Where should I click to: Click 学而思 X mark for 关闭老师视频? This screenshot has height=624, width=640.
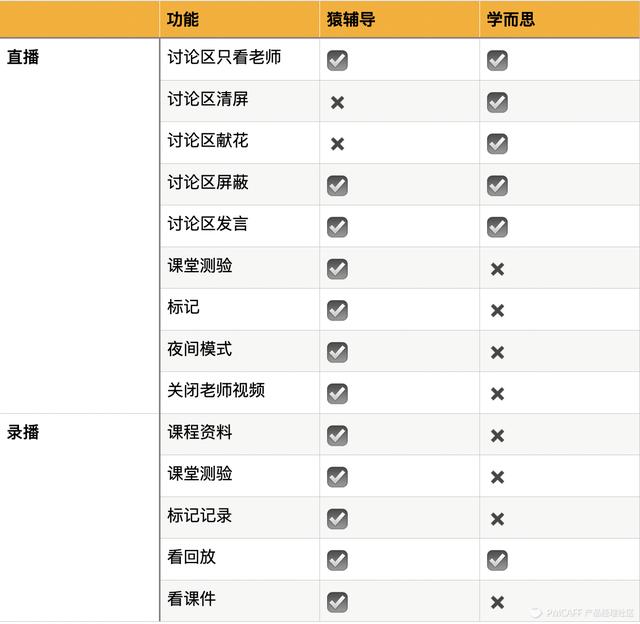497,394
